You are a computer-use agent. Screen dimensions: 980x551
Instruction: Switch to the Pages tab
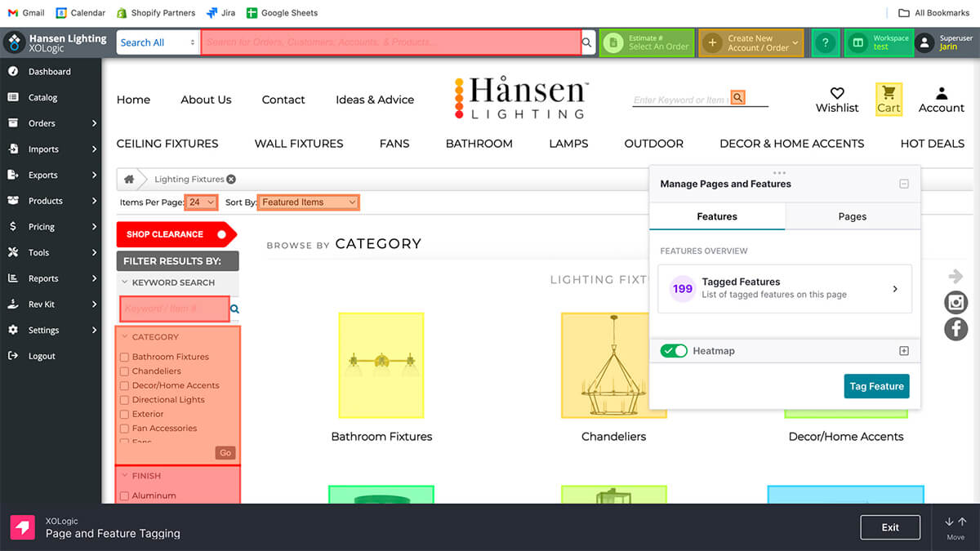click(853, 216)
